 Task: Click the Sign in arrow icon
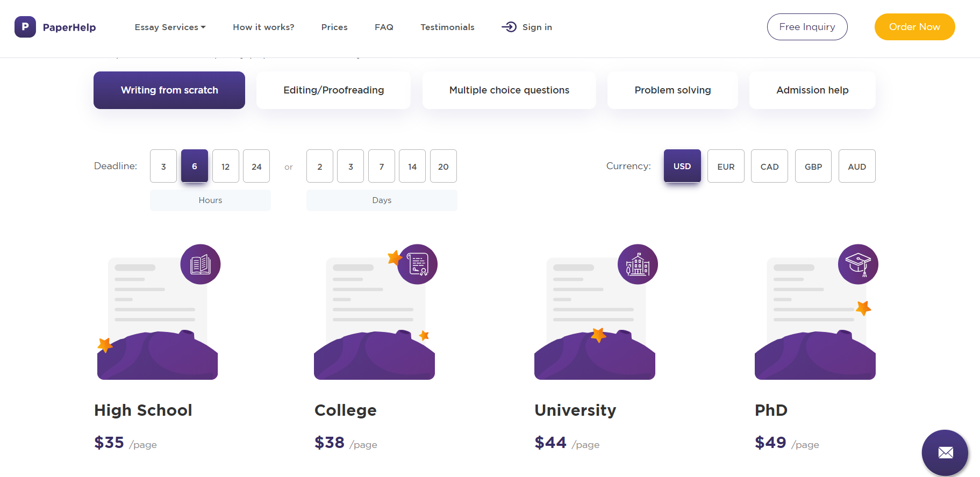coord(509,27)
